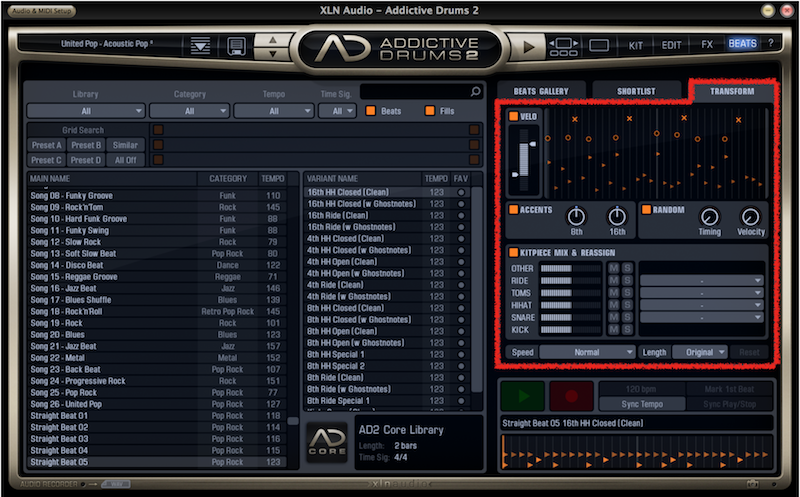800x497 pixels.
Task: Open Audio & MIDI Setup
Action: pos(42,11)
